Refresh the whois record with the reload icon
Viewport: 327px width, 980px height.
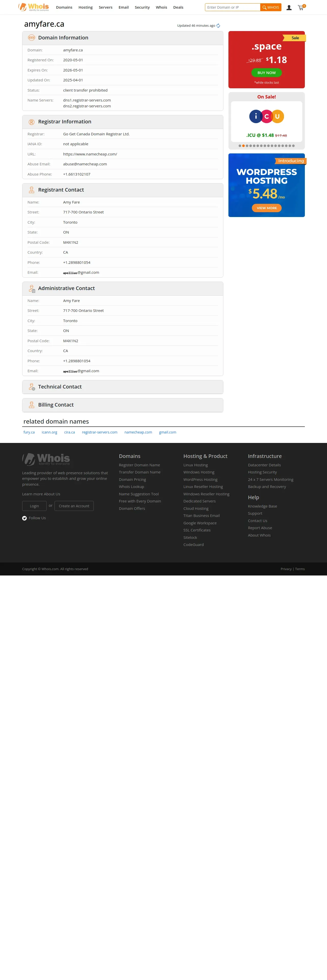(x=218, y=26)
